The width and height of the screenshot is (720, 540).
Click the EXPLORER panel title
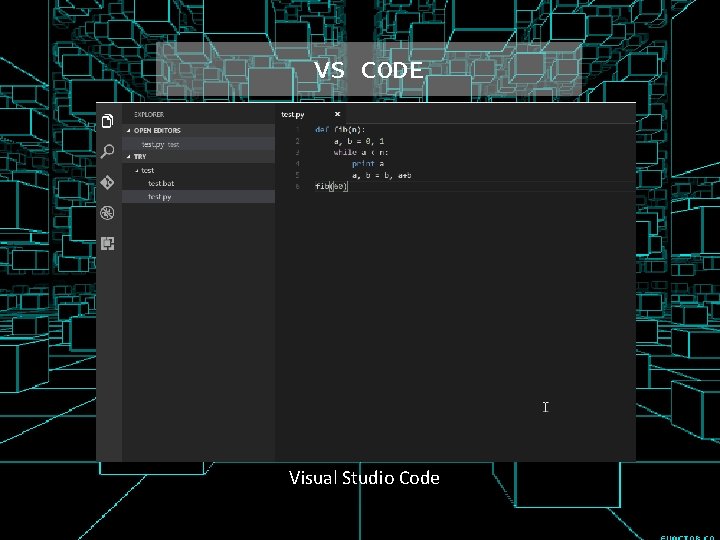(149, 114)
